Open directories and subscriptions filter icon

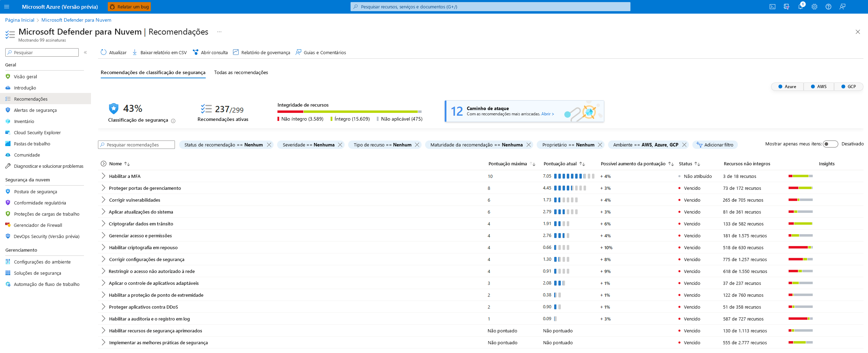pos(786,7)
